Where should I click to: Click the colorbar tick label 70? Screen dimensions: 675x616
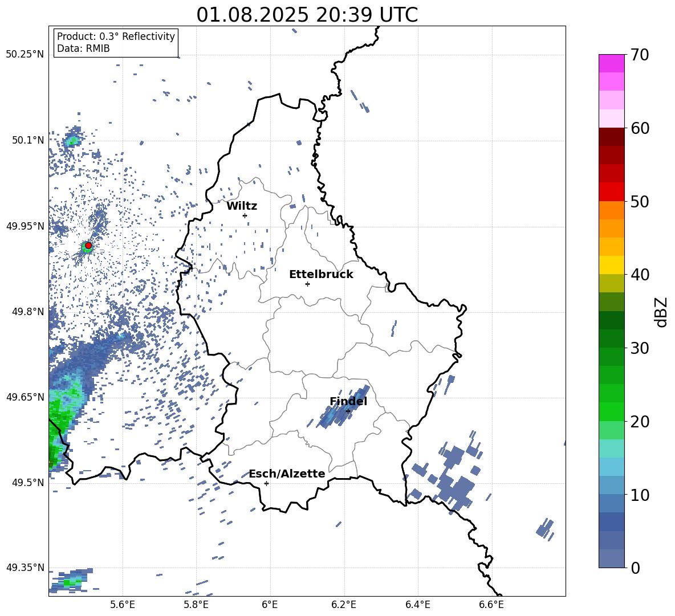[640, 55]
